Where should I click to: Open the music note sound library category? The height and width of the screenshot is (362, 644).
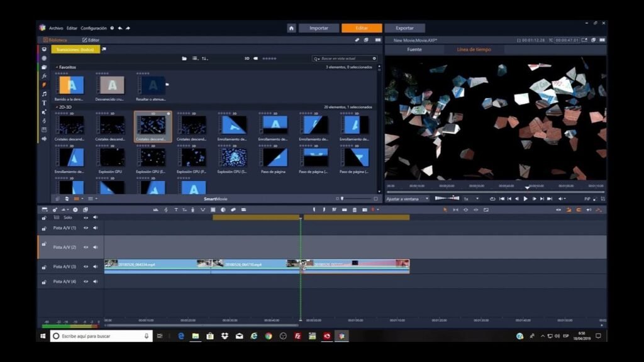tap(44, 94)
